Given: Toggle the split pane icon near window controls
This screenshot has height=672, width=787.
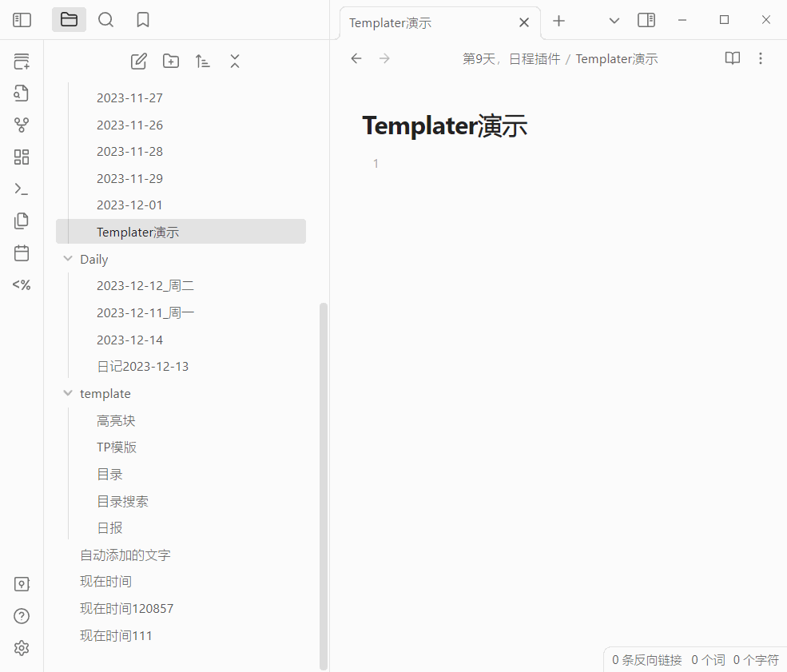Looking at the screenshot, I should coord(646,19).
